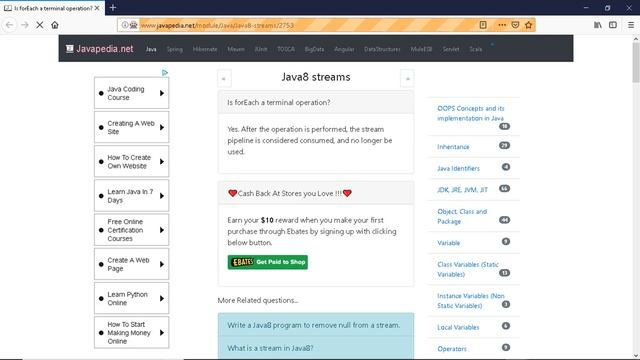Open the Java Identifiers topic link

pyautogui.click(x=458, y=168)
